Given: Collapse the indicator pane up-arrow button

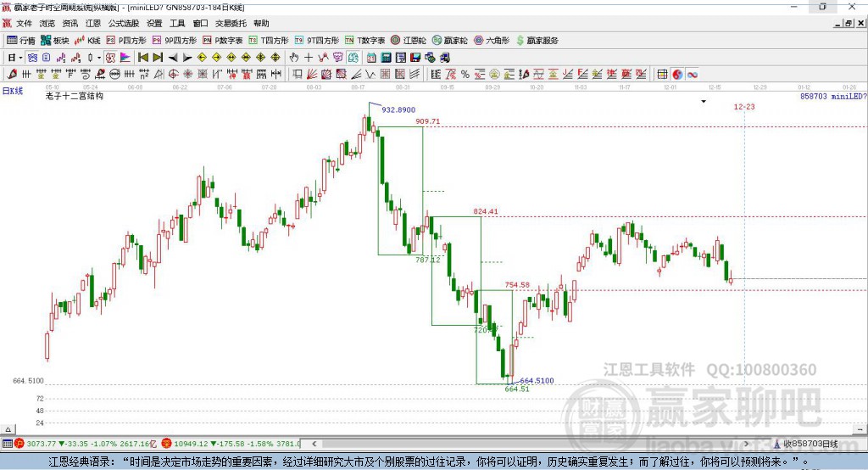Looking at the screenshot, I should [8, 429].
